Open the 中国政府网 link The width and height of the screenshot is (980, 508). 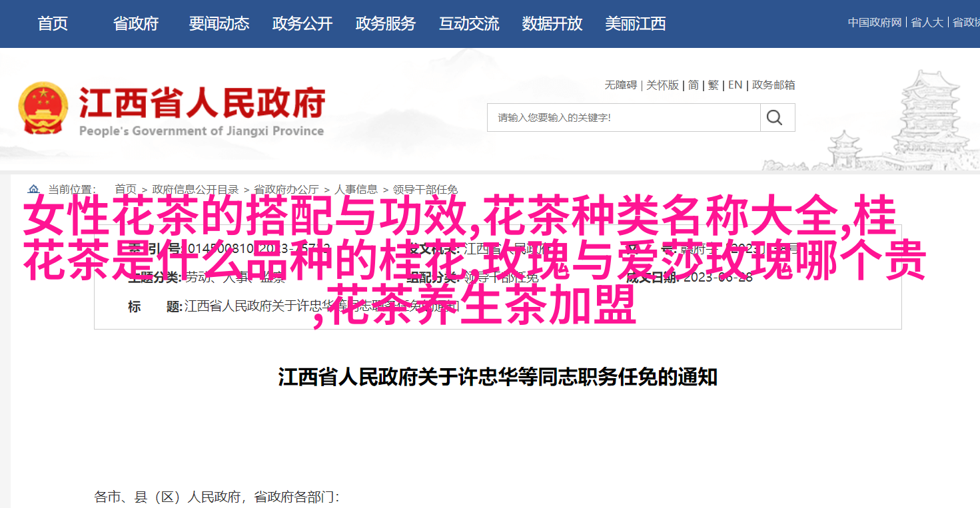(x=875, y=23)
